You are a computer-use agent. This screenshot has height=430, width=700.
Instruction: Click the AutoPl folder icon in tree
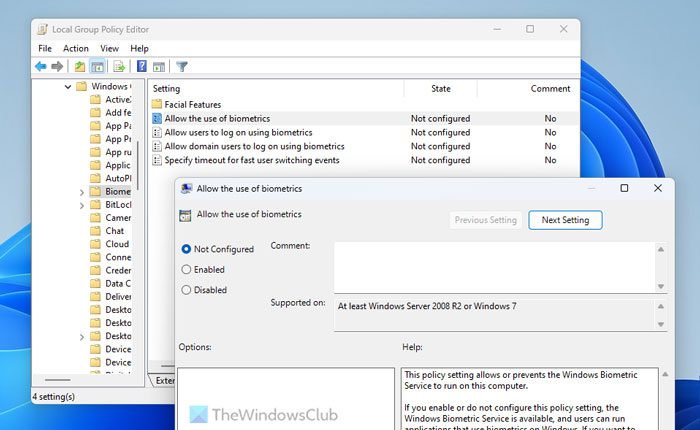click(95, 178)
